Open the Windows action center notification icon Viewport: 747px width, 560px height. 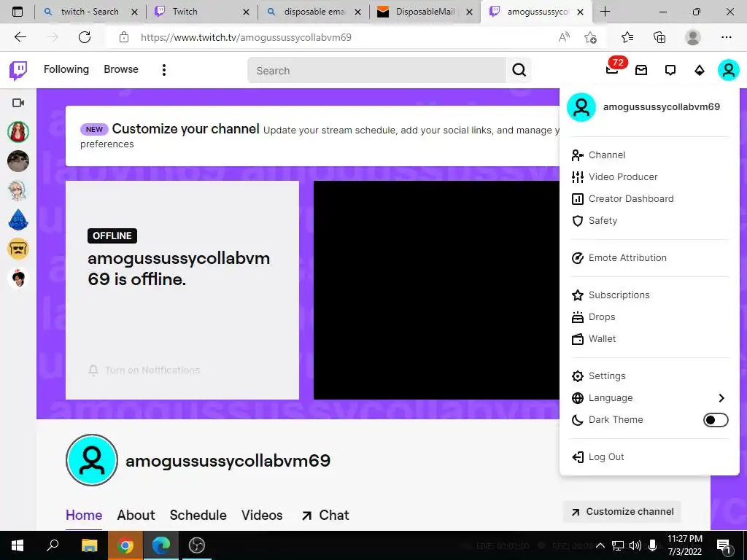(724, 545)
